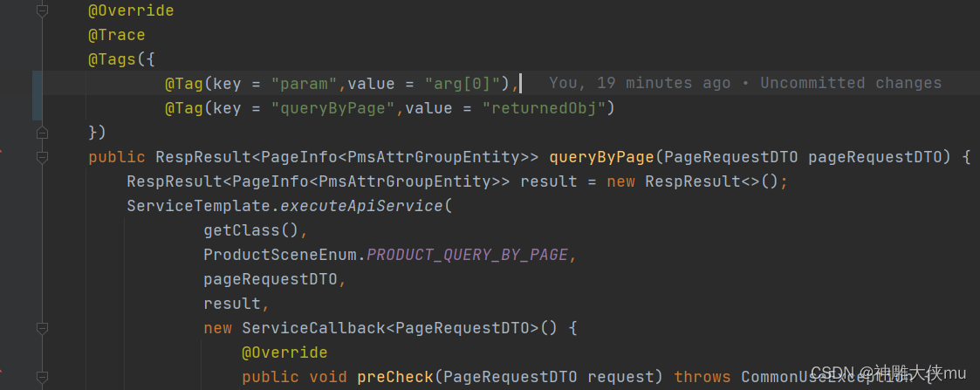Viewport: 980px width, 390px height.
Task: Collapse the fold end marker beside the closing })
Action: tap(42, 133)
